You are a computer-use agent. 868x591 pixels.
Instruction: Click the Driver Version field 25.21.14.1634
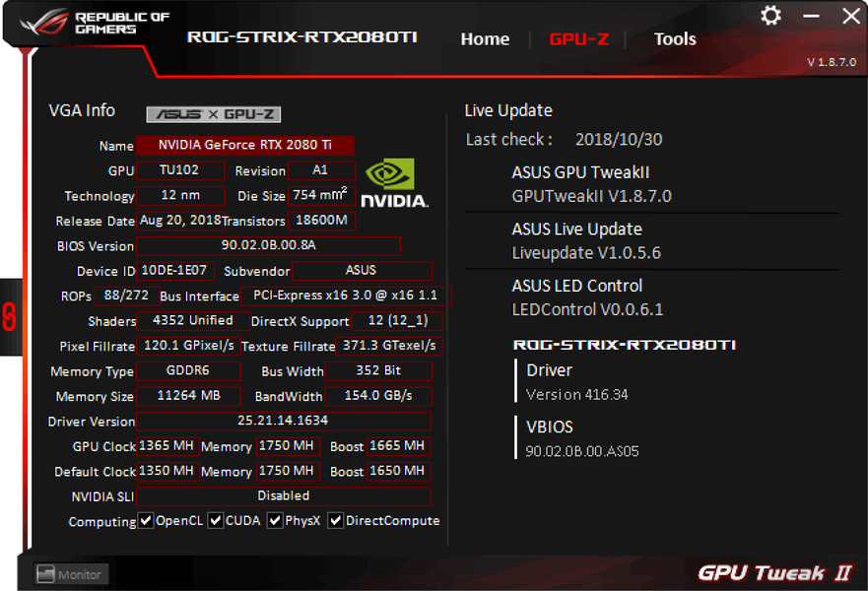coord(283,422)
